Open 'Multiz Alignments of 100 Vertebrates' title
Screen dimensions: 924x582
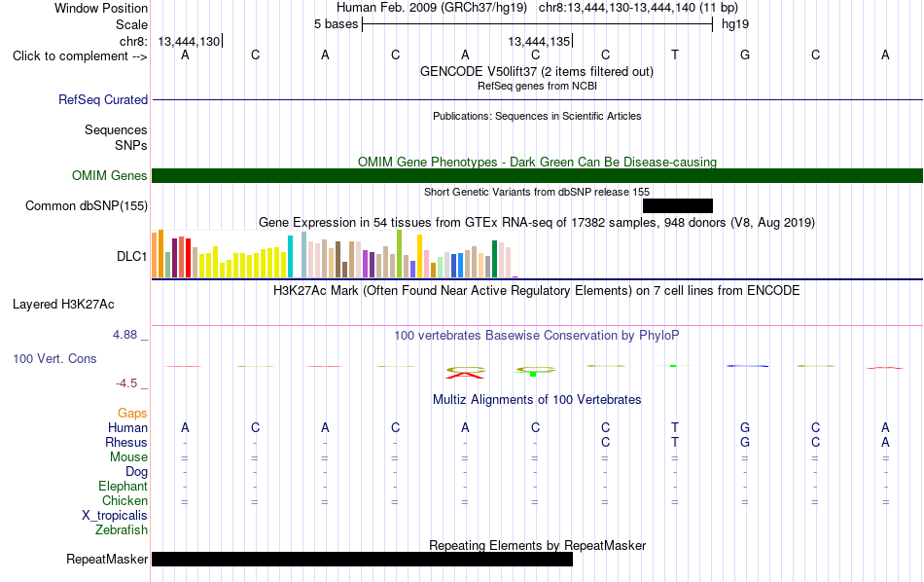pyautogui.click(x=537, y=400)
